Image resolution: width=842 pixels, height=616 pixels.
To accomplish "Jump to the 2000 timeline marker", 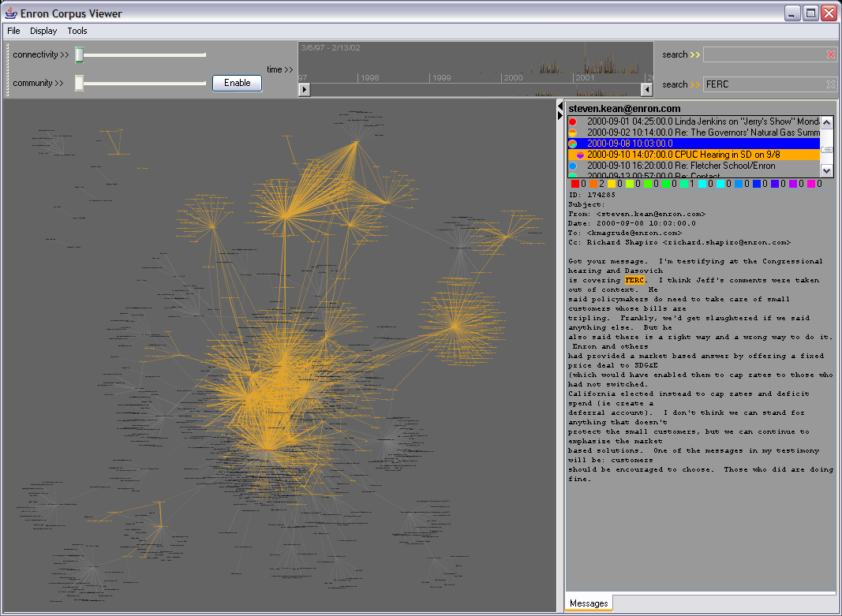I will (513, 78).
